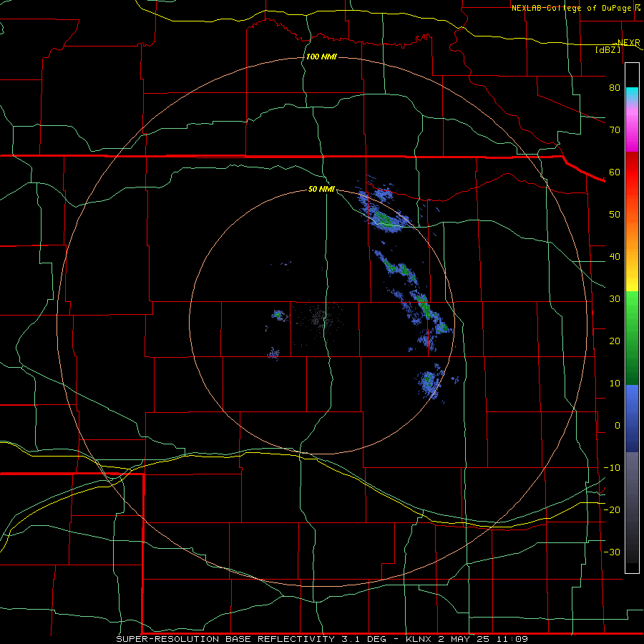
Task: Click the -30 value on the dBZ scale
Action: [x=612, y=552]
